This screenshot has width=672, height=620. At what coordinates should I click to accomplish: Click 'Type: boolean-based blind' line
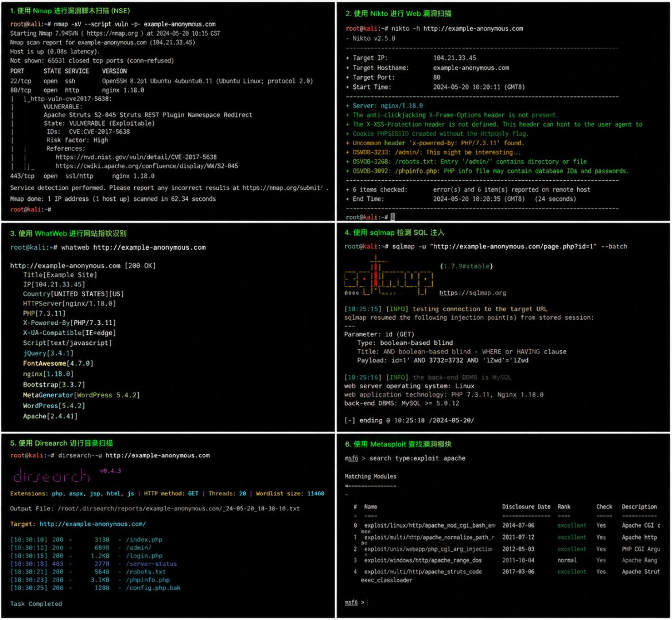pos(405,343)
